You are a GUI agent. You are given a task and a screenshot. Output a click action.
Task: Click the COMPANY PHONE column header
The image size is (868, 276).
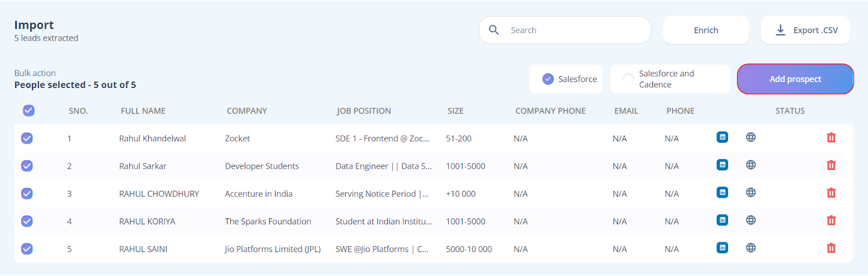pos(551,111)
